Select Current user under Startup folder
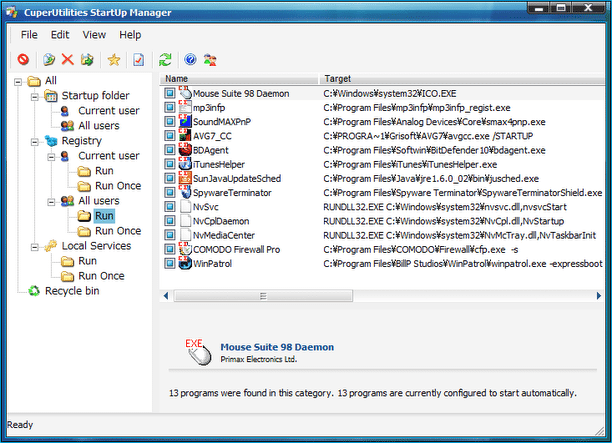 [109, 110]
